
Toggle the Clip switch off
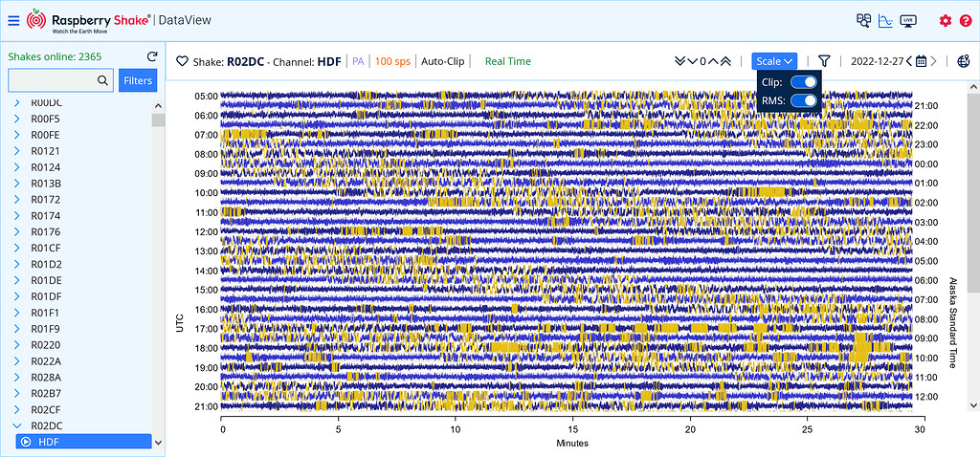click(x=804, y=83)
